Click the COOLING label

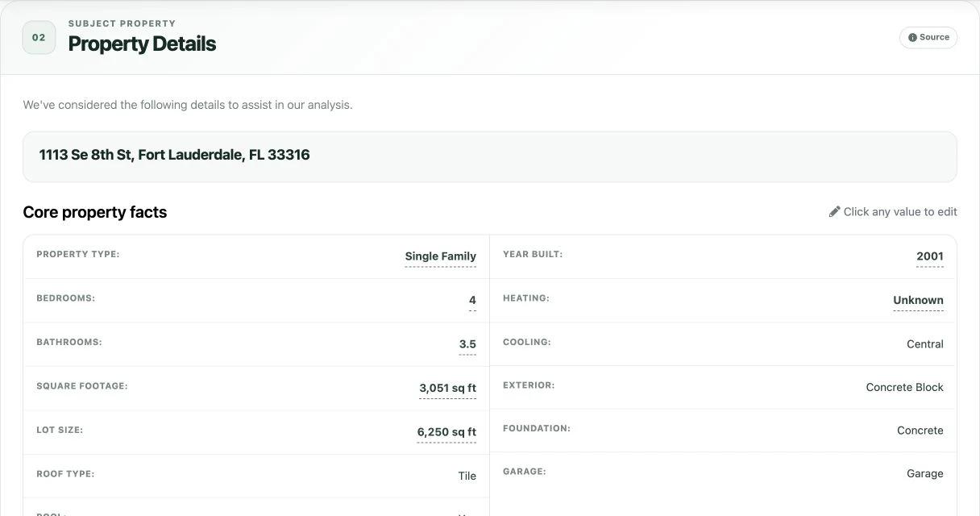(527, 343)
